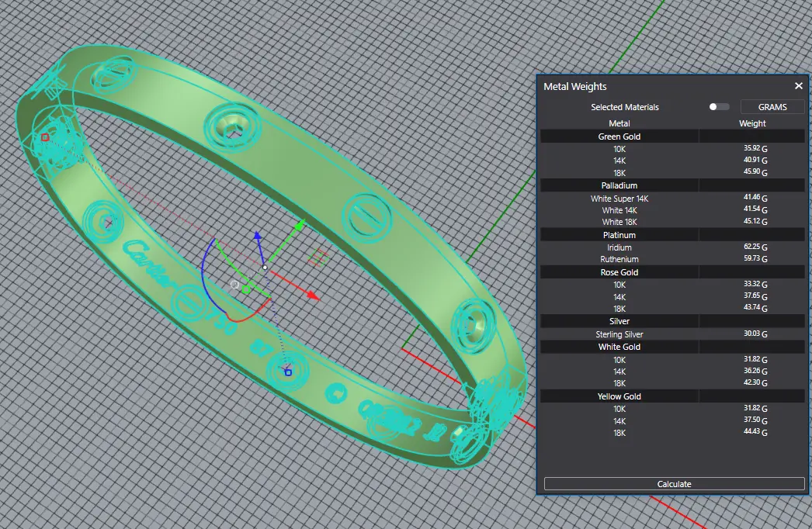This screenshot has width=812, height=529.
Task: Select the Platinum Iridium row
Action: [x=619, y=247]
